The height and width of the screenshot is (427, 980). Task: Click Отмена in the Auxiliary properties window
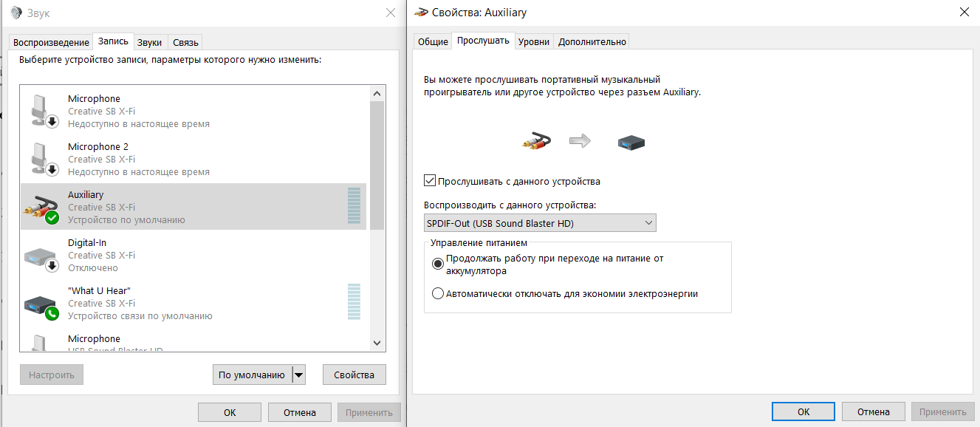coord(873,411)
